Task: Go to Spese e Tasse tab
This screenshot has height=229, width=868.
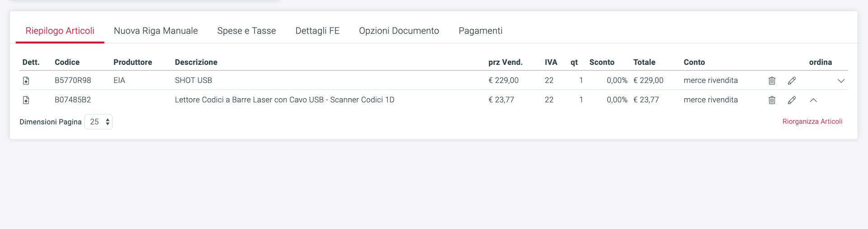Action: [246, 31]
